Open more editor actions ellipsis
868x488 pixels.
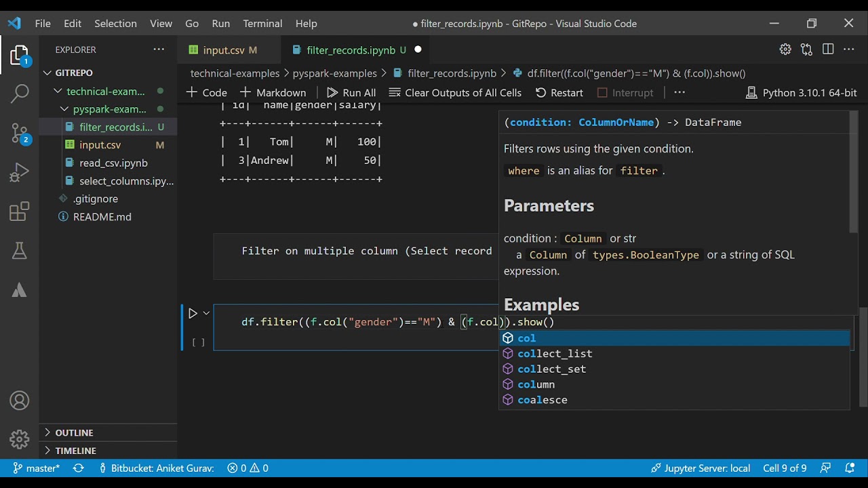pyautogui.click(x=849, y=49)
